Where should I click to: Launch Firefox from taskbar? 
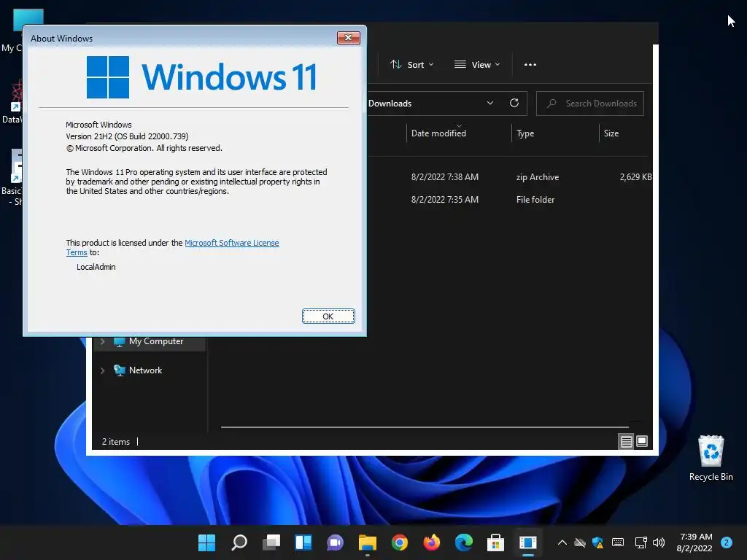coord(432,542)
